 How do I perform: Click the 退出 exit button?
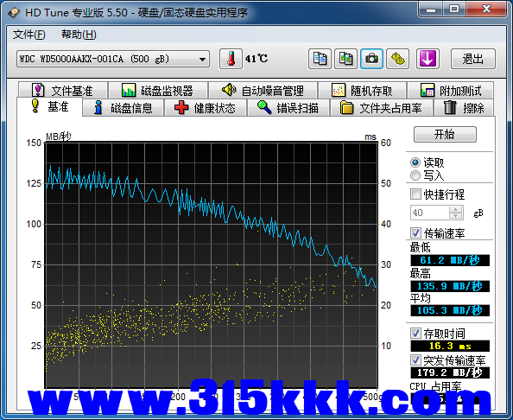point(473,59)
